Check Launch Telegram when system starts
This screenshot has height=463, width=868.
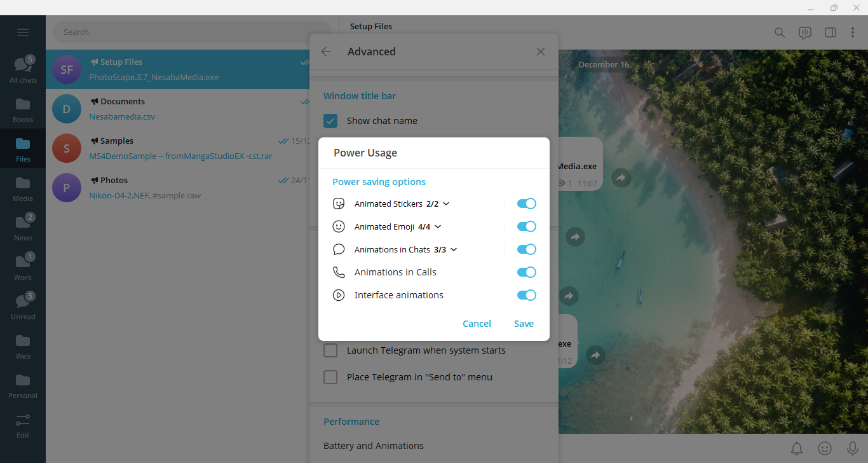coord(330,350)
